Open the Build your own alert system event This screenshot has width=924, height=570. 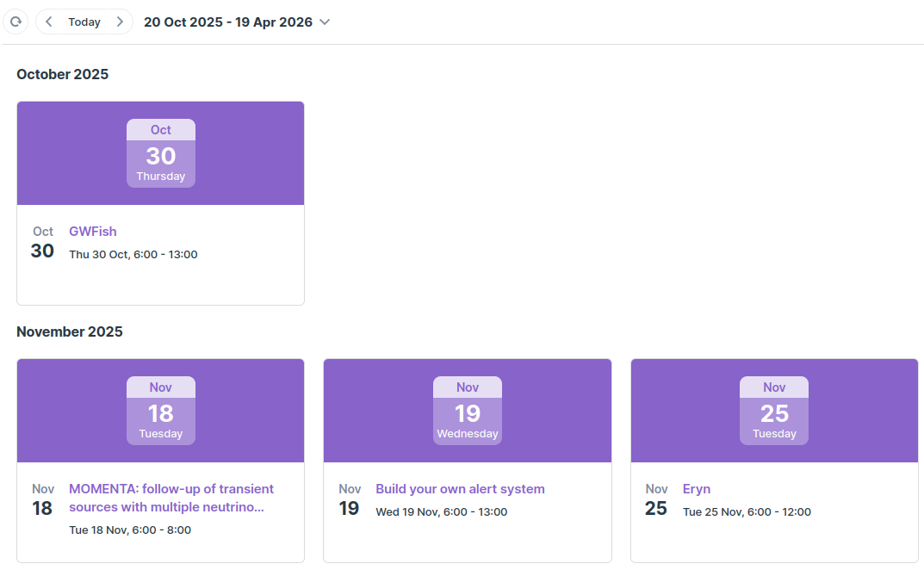460,488
